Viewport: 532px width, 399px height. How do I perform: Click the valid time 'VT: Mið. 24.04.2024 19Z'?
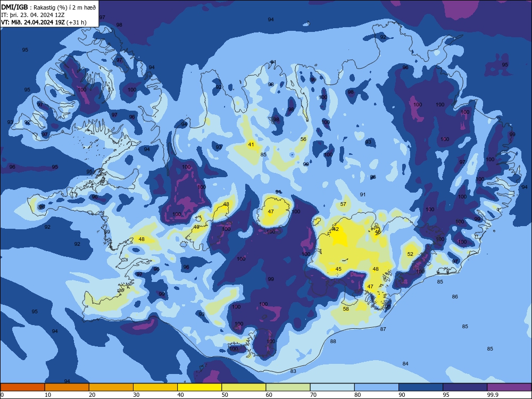pos(32,22)
